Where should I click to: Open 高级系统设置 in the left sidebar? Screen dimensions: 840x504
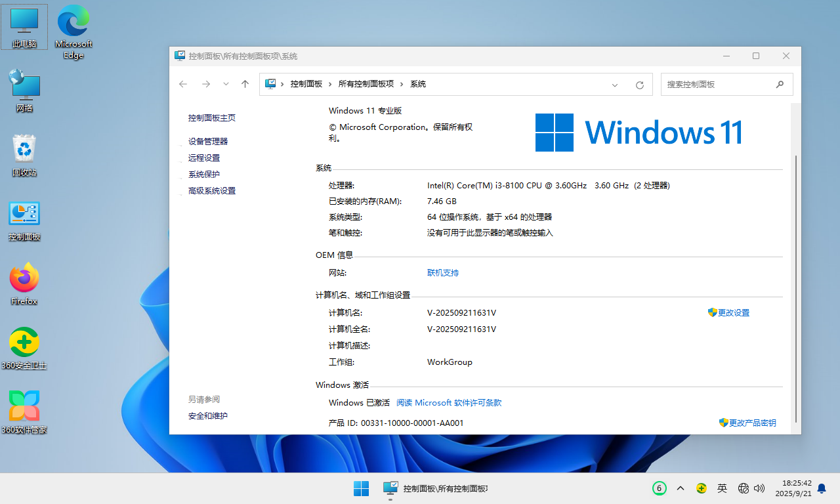(212, 190)
